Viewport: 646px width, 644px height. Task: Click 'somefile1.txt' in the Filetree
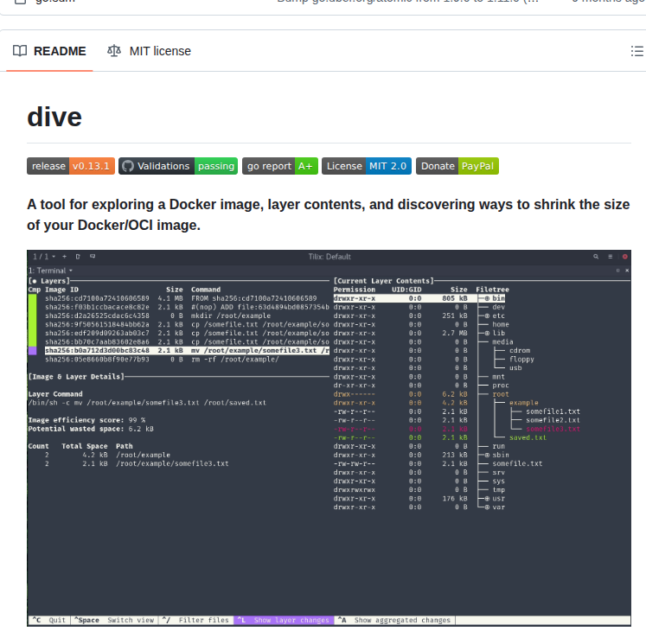[x=553, y=411]
